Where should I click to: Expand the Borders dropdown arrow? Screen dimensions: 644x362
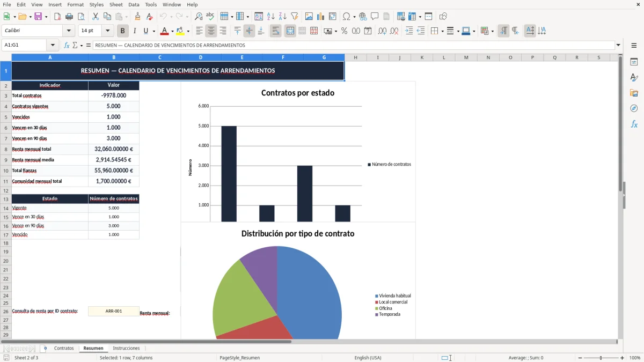click(x=442, y=31)
